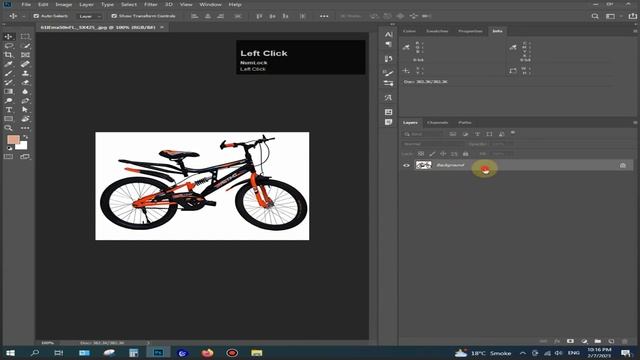Open the layer filter Kind dropdown
The height and width of the screenshot is (360, 640).
[x=422, y=134]
